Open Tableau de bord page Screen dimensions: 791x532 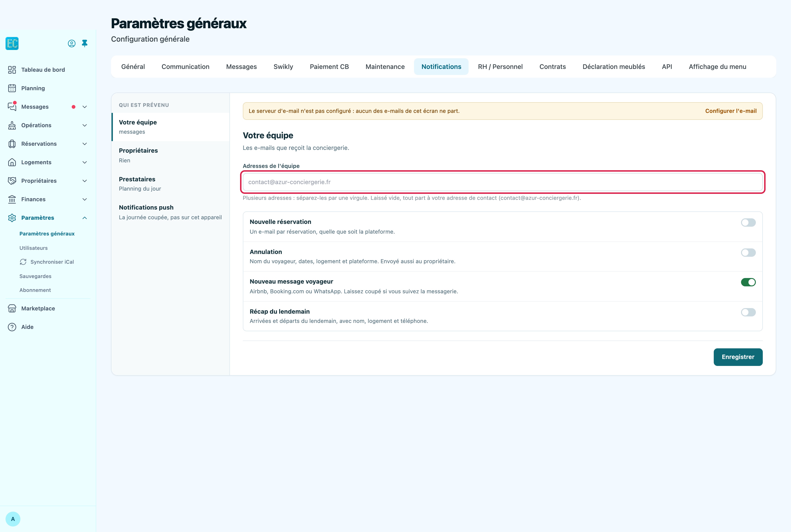[x=43, y=70]
